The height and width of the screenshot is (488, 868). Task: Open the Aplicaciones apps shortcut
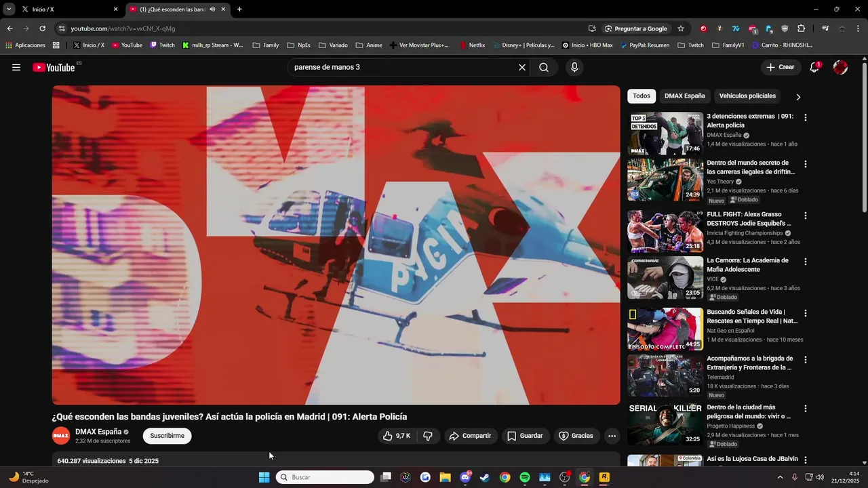(x=25, y=45)
